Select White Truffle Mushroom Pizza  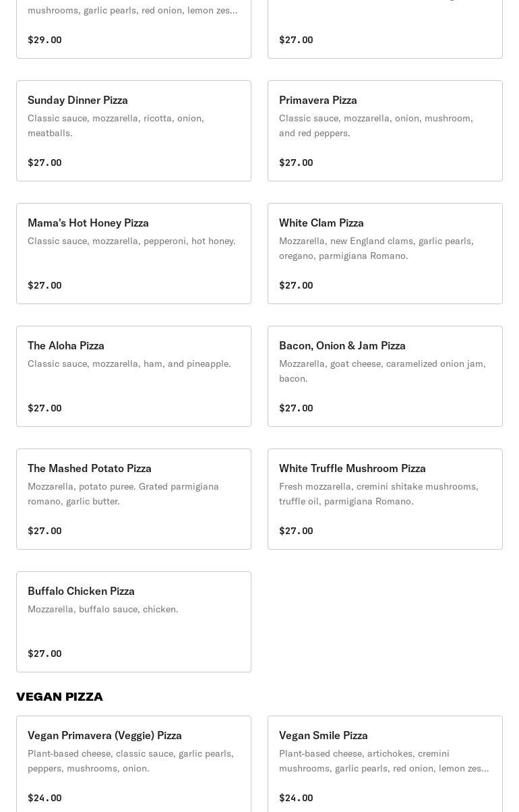click(385, 499)
